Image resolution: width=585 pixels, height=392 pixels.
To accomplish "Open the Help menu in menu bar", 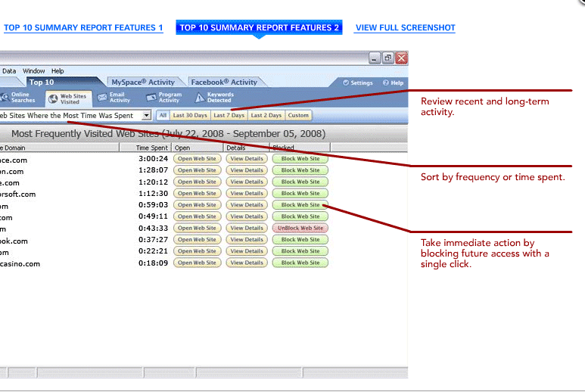I will click(58, 71).
